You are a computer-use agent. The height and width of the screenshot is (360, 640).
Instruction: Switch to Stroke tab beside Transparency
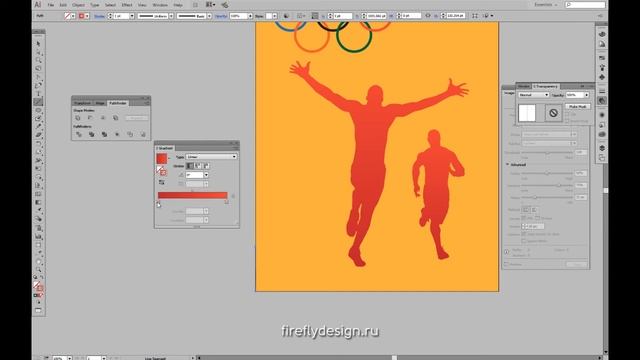click(x=524, y=87)
